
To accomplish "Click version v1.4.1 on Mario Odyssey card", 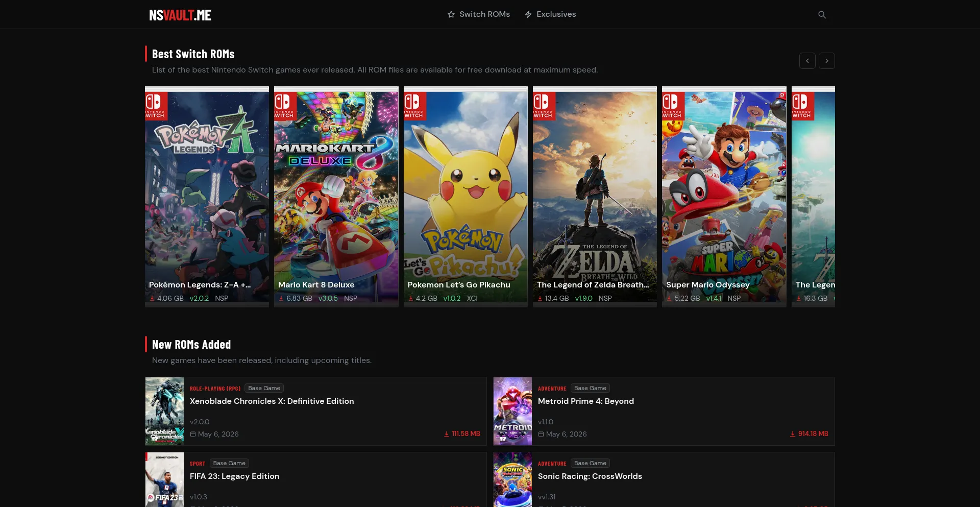I will click(x=714, y=298).
